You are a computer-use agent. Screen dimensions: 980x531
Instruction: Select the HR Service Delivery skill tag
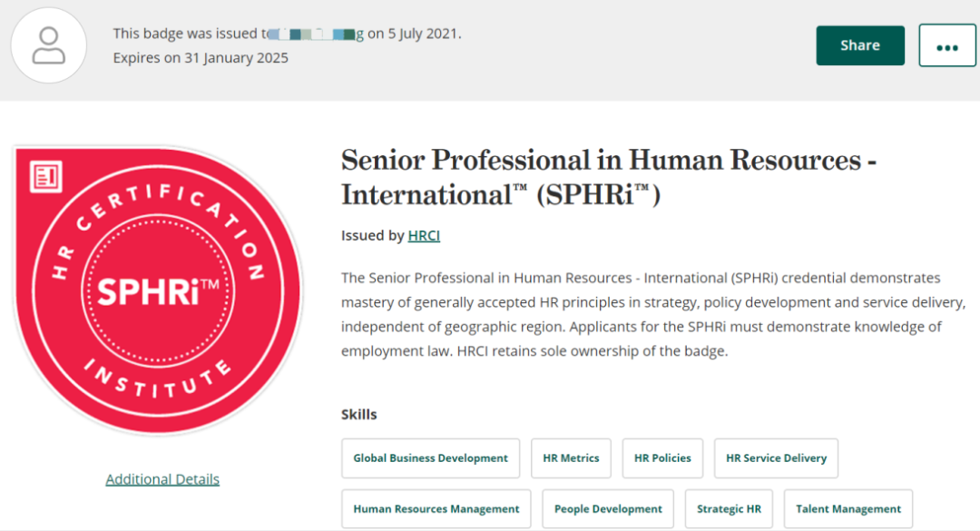pos(776,458)
